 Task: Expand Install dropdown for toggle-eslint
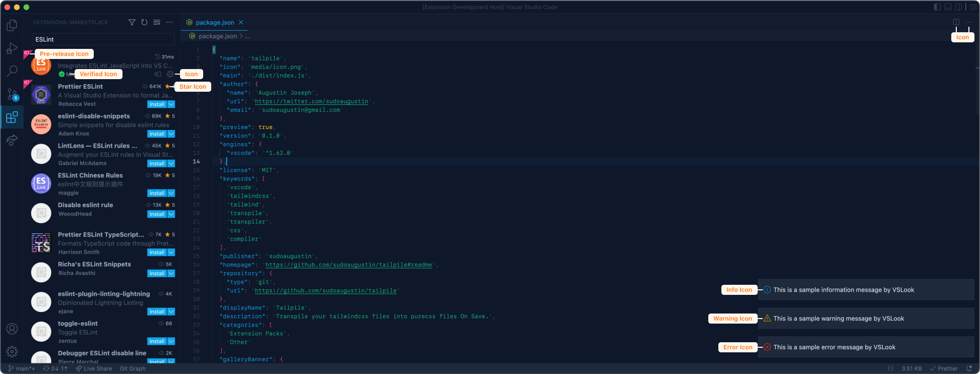[x=171, y=342]
